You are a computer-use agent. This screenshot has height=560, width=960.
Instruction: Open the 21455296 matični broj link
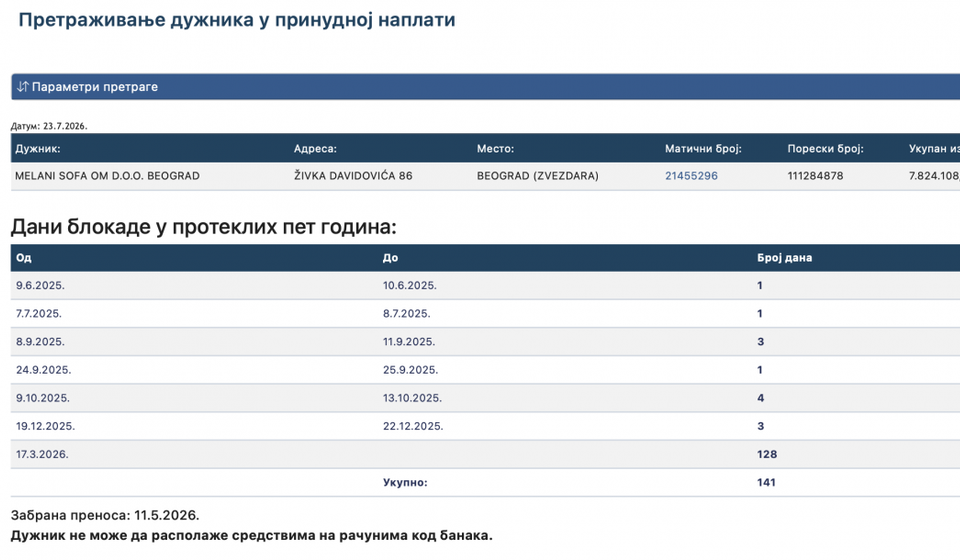coord(691,176)
